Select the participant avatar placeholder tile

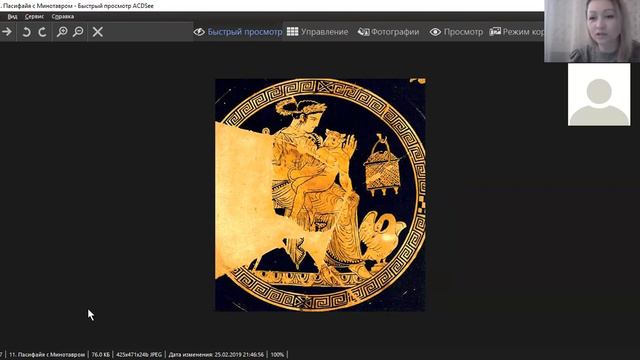(x=599, y=94)
